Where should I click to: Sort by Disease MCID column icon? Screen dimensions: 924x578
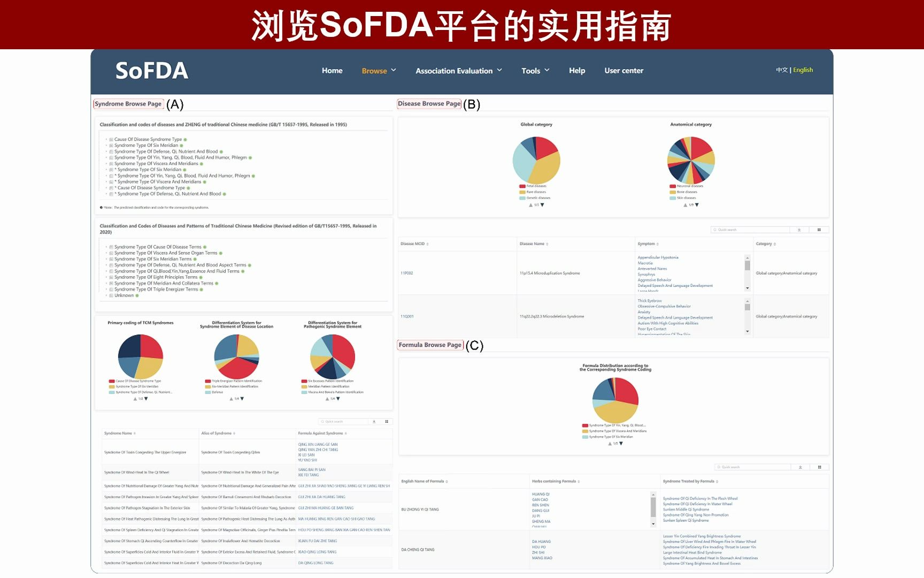[427, 244]
